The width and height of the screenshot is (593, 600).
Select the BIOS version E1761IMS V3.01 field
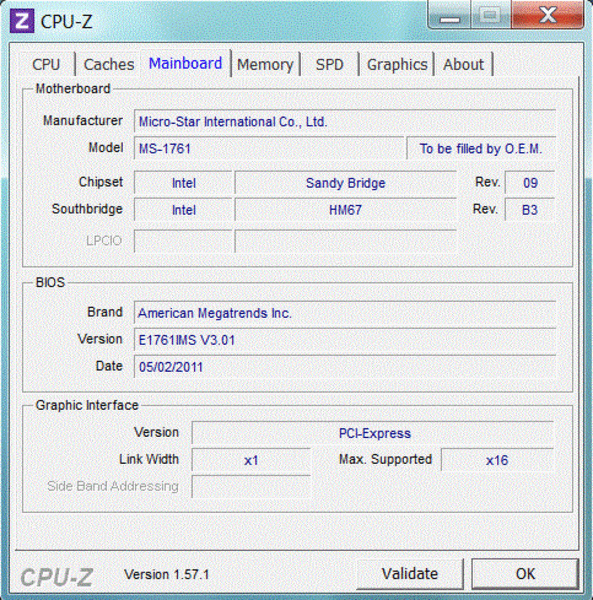[x=345, y=340]
